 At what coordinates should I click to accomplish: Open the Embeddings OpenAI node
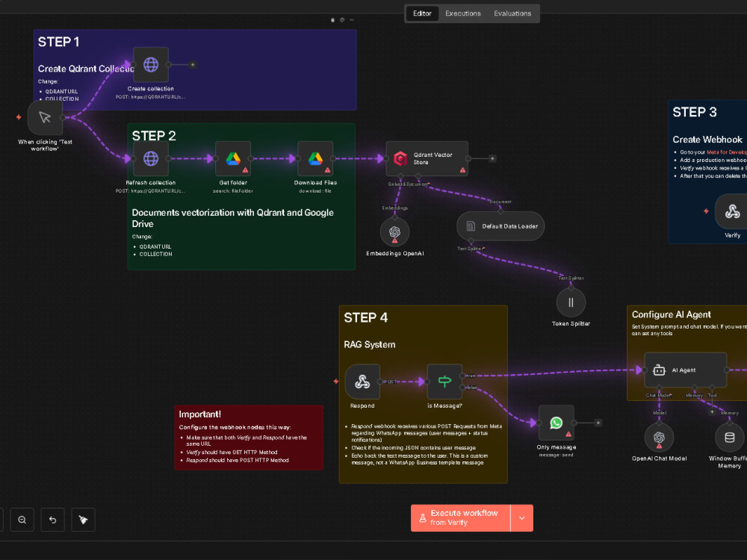(x=394, y=232)
